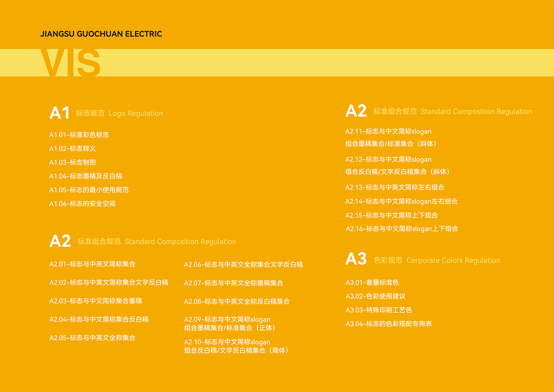554x392 pixels.
Task: Click the 色彩规范 section title
Action: 388,261
